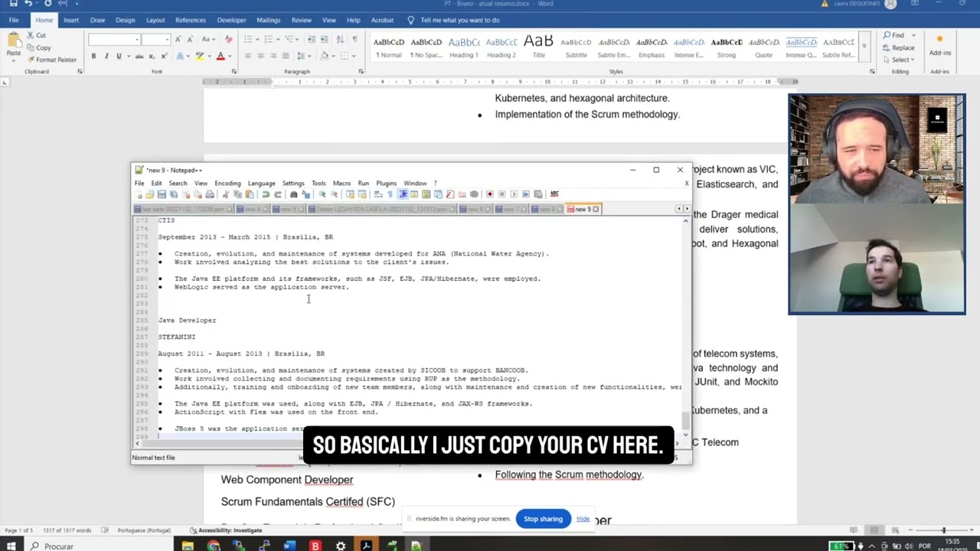980x551 pixels.
Task: Click Save icon in Notepad++ toolbar
Action: (x=162, y=194)
